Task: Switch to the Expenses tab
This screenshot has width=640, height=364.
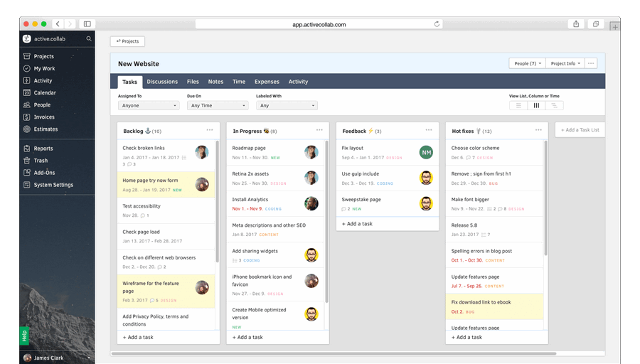Action: (x=267, y=82)
